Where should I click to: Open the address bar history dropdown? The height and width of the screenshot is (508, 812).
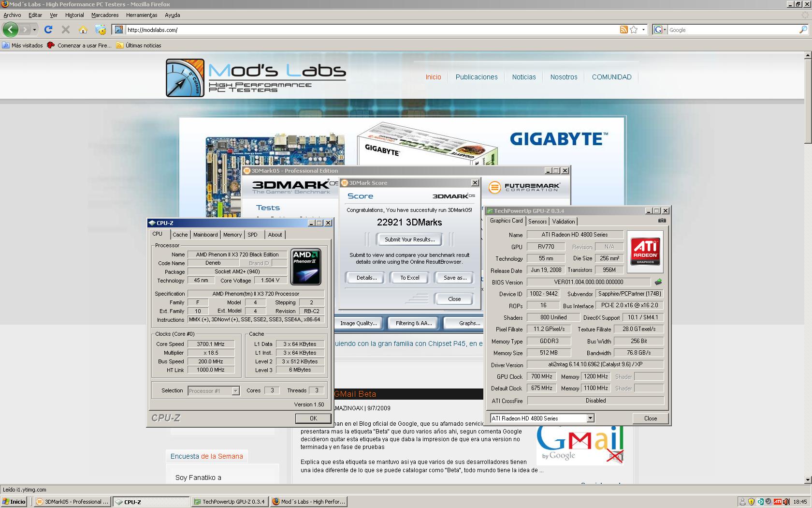[x=643, y=30]
